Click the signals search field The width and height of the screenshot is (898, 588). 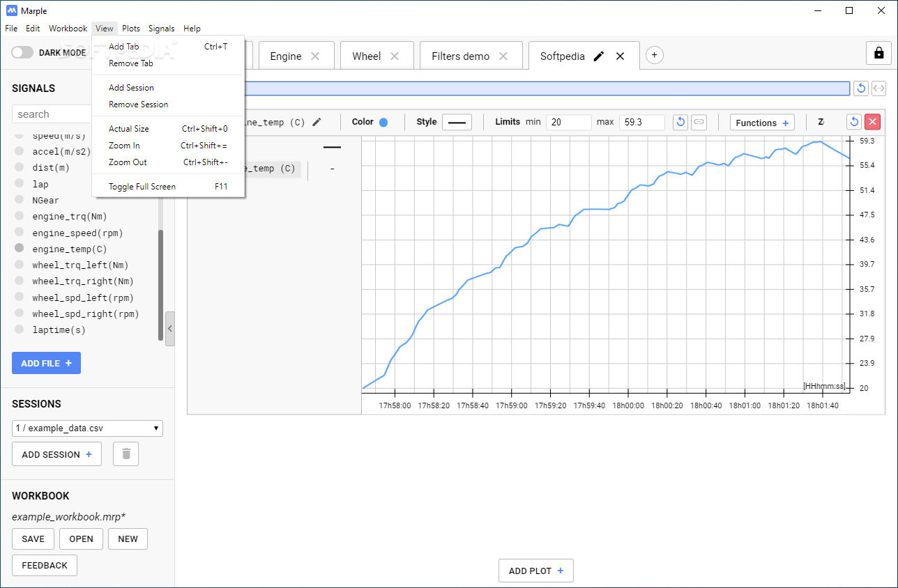(x=52, y=114)
